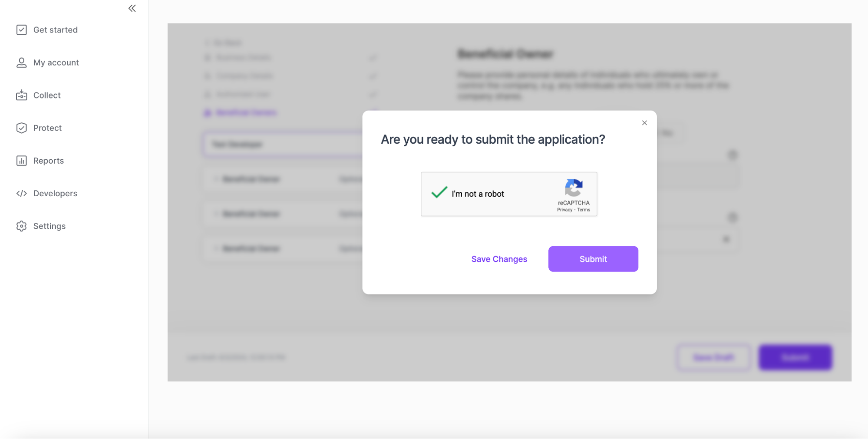Select the highlighted Beneficial Owners step in the background

pos(246,113)
